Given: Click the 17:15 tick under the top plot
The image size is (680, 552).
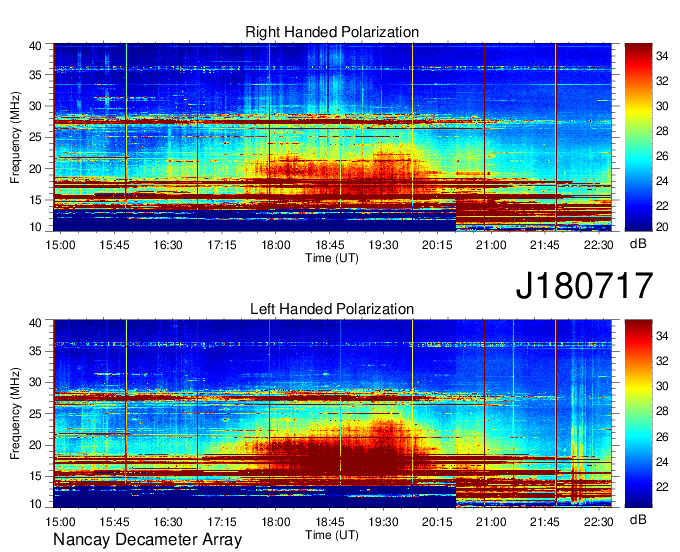Looking at the screenshot, I should coord(222,245).
